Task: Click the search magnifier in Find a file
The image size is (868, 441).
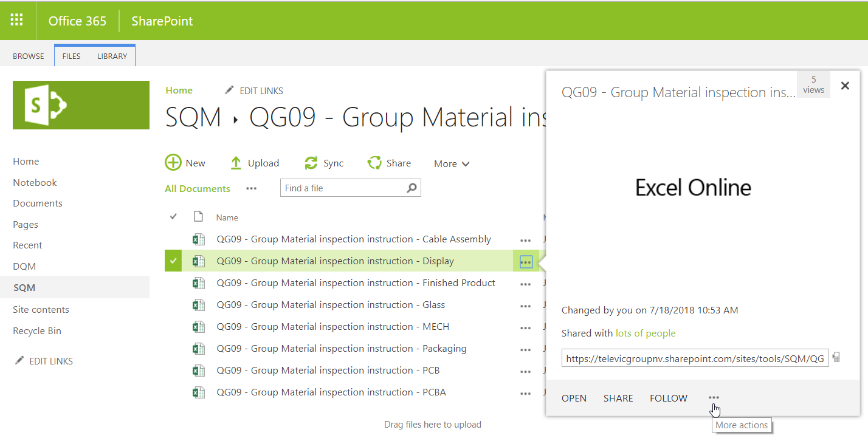Action: point(412,188)
